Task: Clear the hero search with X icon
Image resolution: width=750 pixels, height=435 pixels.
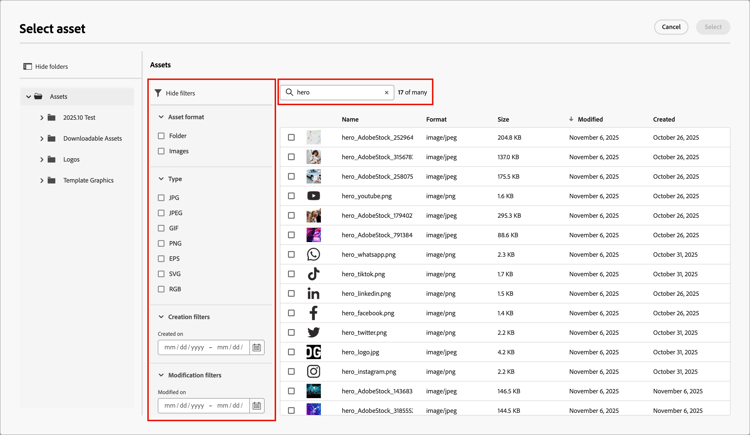Action: click(386, 92)
